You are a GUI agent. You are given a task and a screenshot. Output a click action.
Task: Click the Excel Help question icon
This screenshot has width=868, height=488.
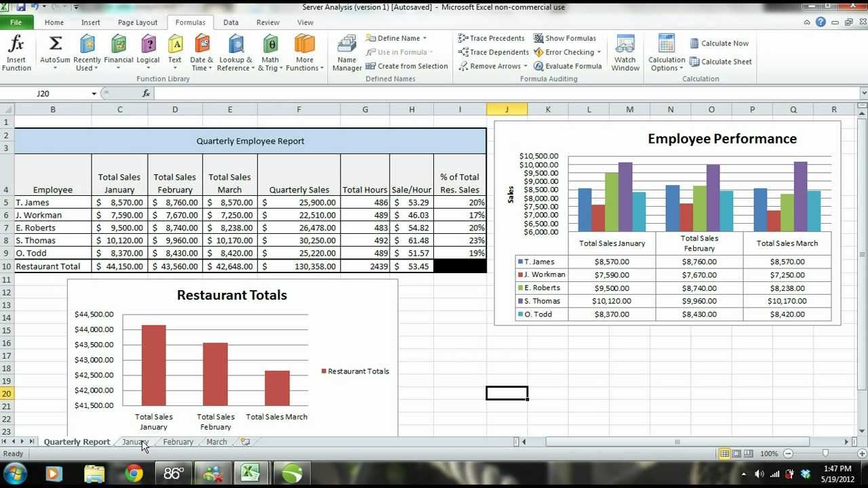821,22
